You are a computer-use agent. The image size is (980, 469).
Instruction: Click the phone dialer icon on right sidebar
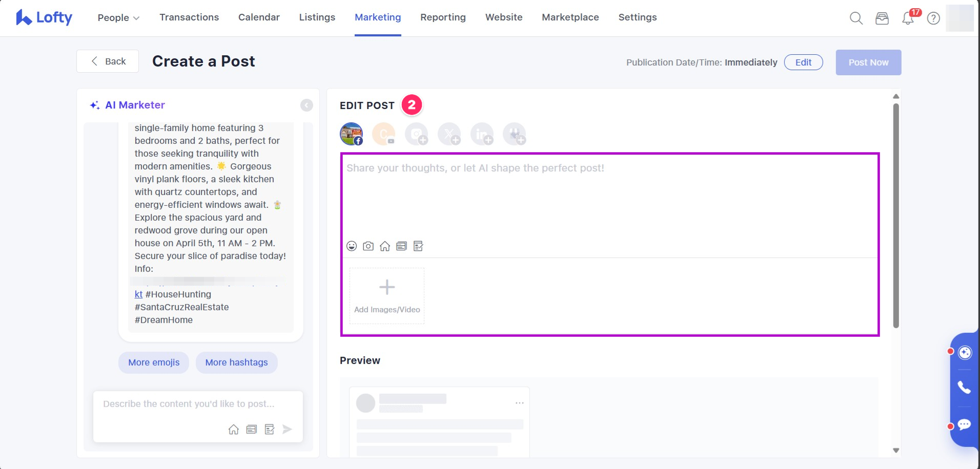[x=964, y=388]
